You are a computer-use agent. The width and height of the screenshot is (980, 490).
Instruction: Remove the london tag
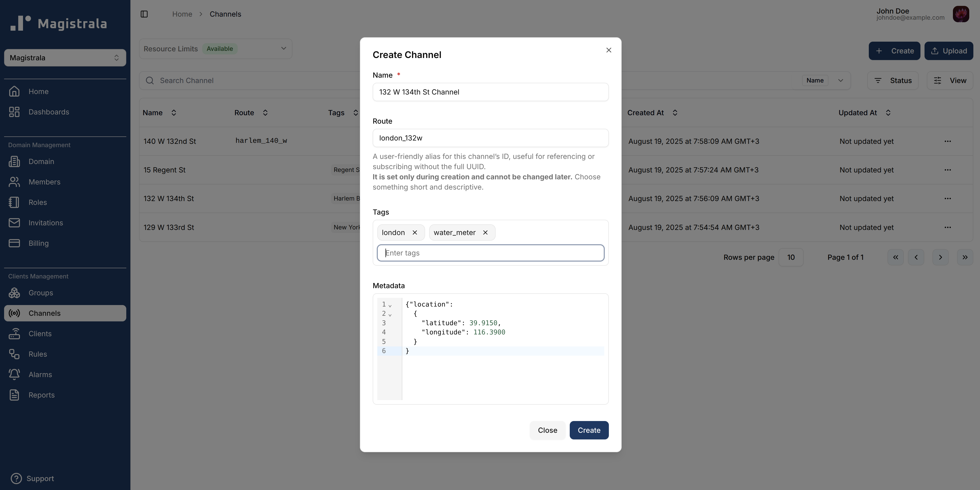[x=415, y=233]
